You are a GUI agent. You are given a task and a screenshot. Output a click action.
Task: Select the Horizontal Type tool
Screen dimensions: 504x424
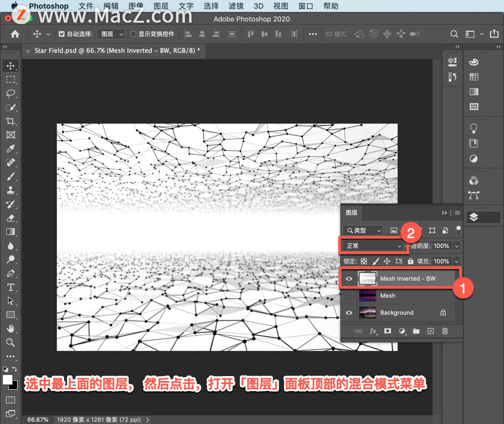pyautogui.click(x=10, y=287)
